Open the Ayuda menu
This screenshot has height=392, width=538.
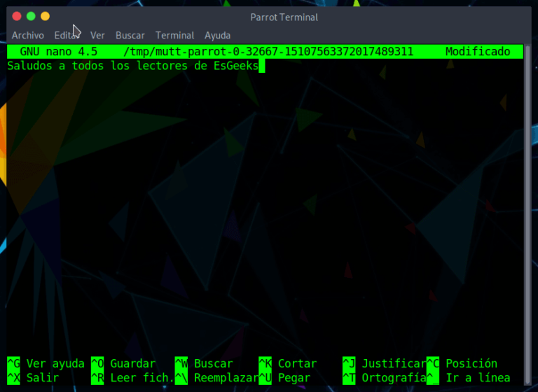point(218,35)
